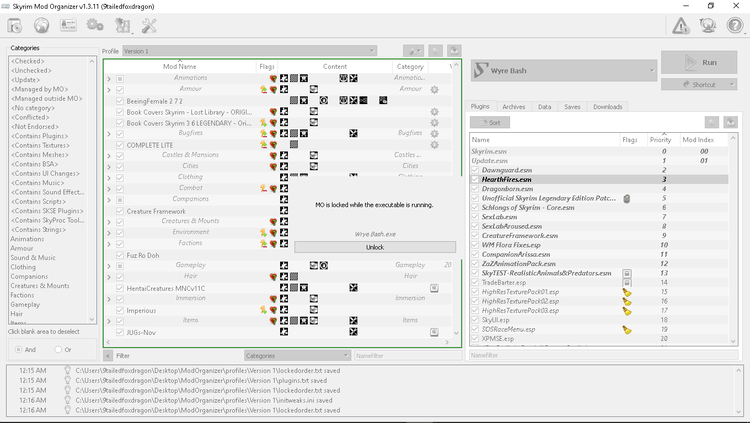
Task: Click the mod list horizontal scrollbar
Action: pos(277,342)
